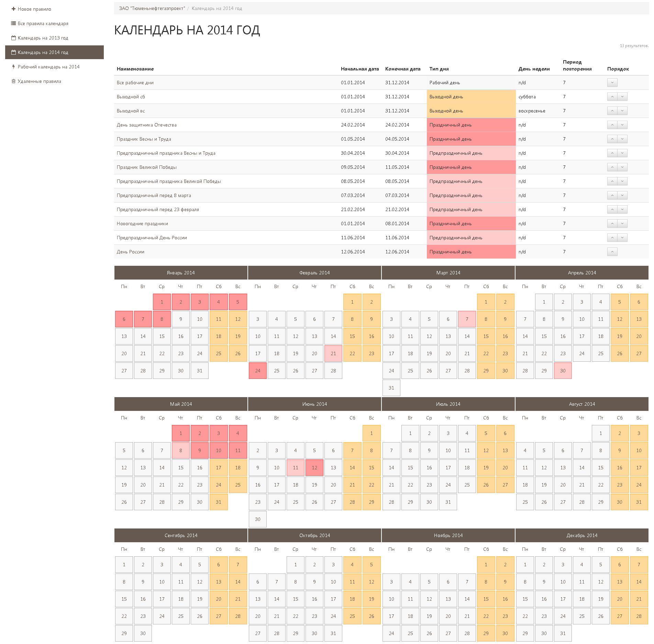Select September 1 in Сентябрь 2014
The height and width of the screenshot is (644, 654).
[124, 565]
